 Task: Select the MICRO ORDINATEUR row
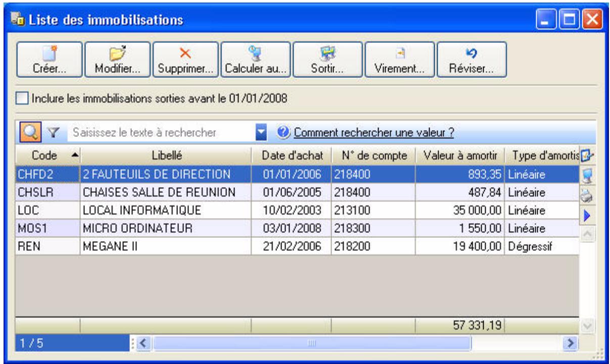(x=297, y=228)
